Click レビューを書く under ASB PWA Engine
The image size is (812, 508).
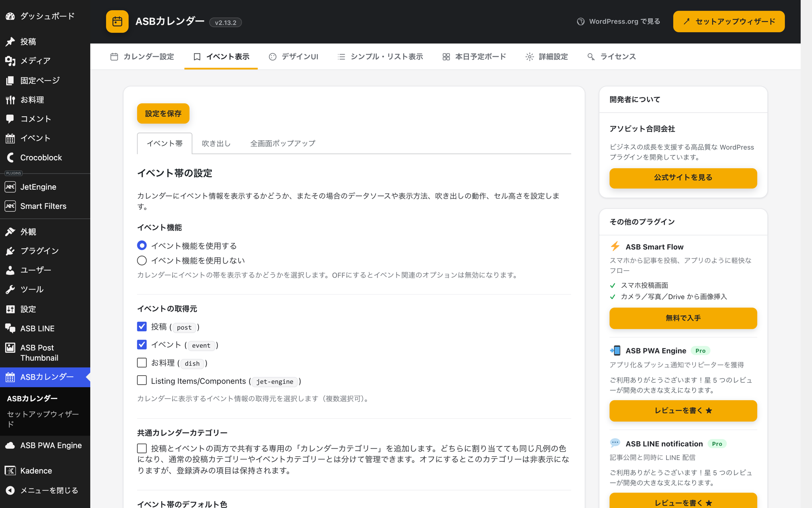tap(683, 410)
